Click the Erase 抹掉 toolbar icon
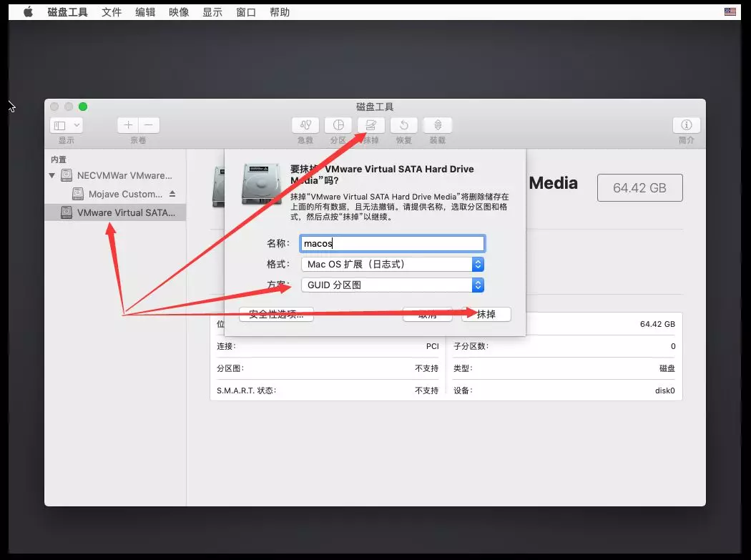 (x=370, y=125)
